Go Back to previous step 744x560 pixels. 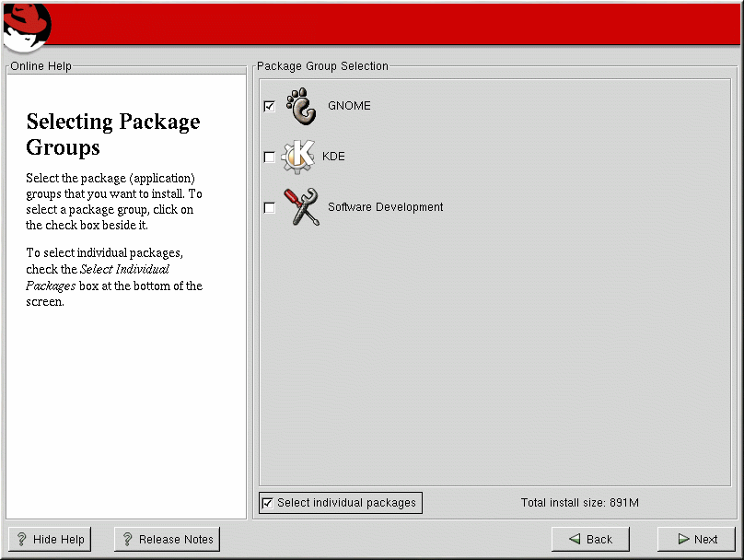(x=590, y=539)
